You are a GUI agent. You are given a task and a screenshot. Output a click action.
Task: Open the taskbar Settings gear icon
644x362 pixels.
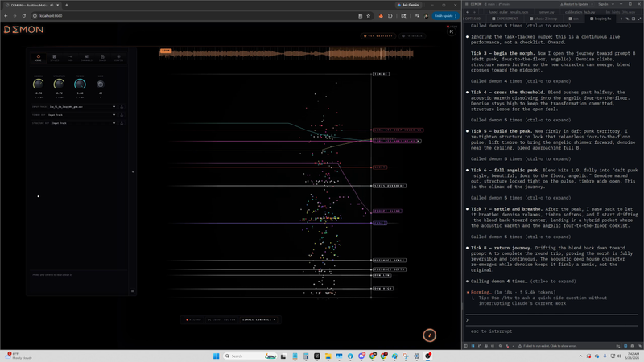pos(416,356)
